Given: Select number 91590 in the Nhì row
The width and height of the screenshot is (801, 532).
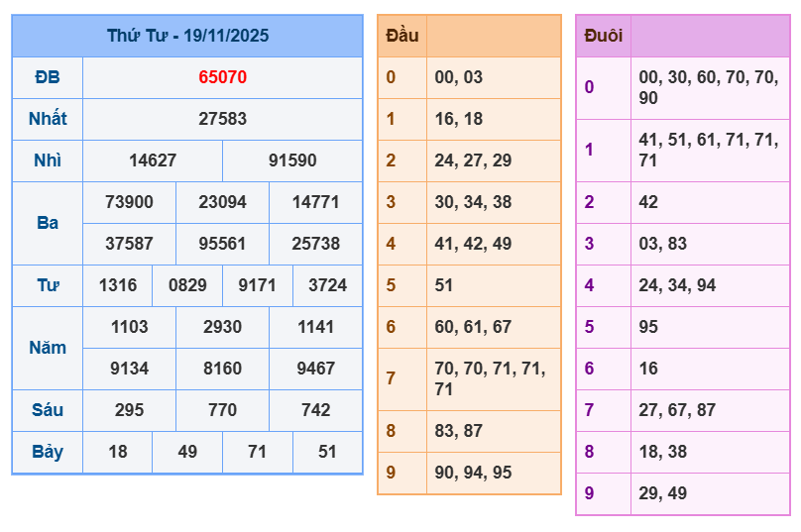Looking at the screenshot, I should (x=292, y=160).
